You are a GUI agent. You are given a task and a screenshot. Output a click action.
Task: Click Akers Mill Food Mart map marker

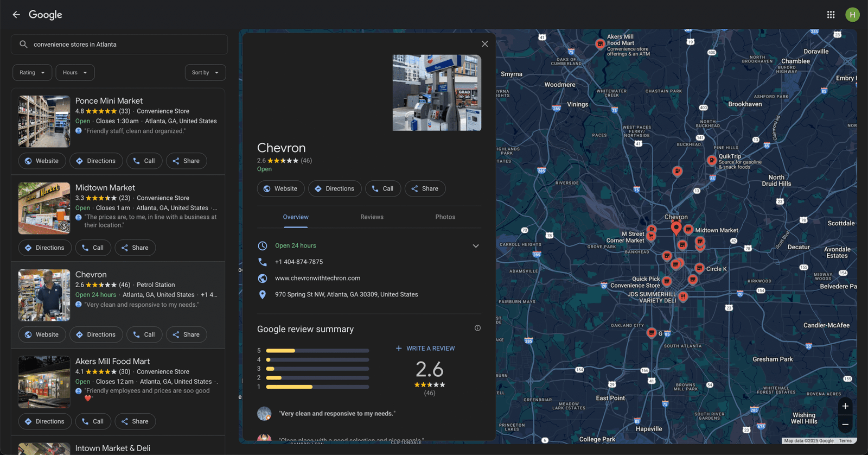600,44
